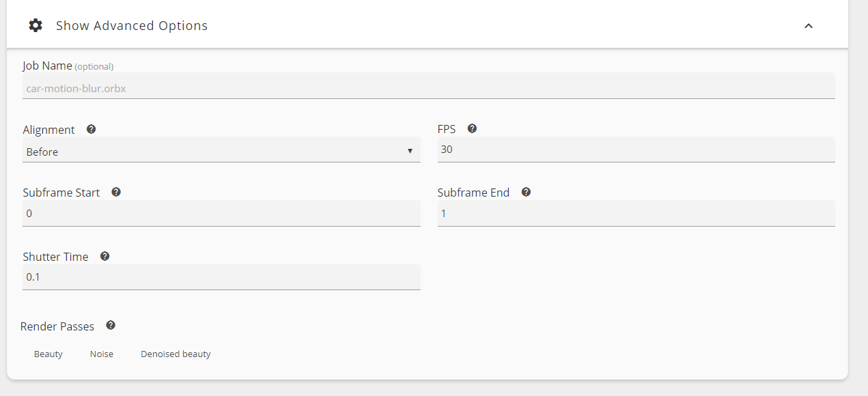Select the Subframe Start input field
The image size is (868, 396).
pyautogui.click(x=221, y=214)
